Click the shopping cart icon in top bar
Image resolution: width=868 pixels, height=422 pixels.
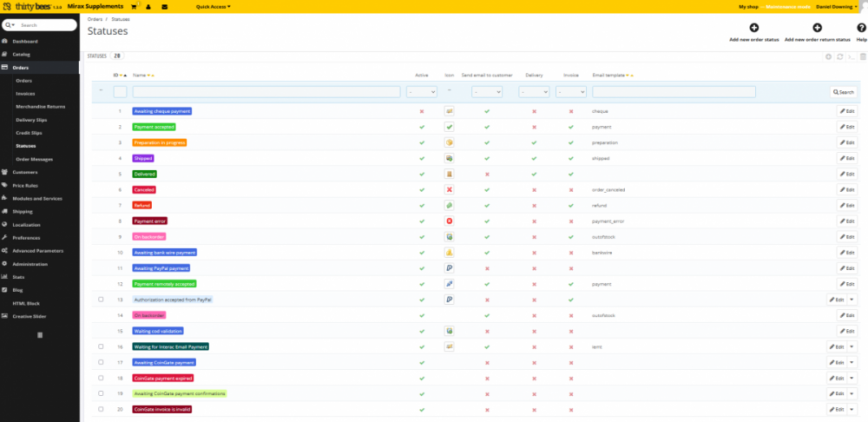(133, 6)
